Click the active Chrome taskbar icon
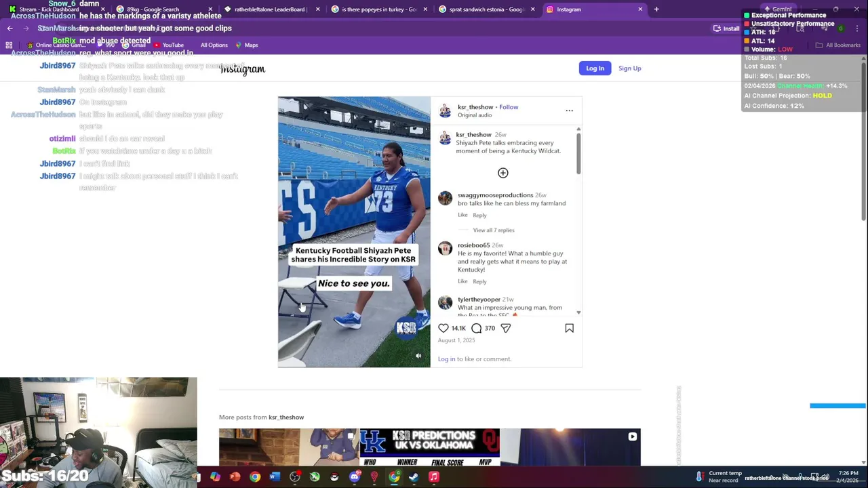 pos(394,477)
